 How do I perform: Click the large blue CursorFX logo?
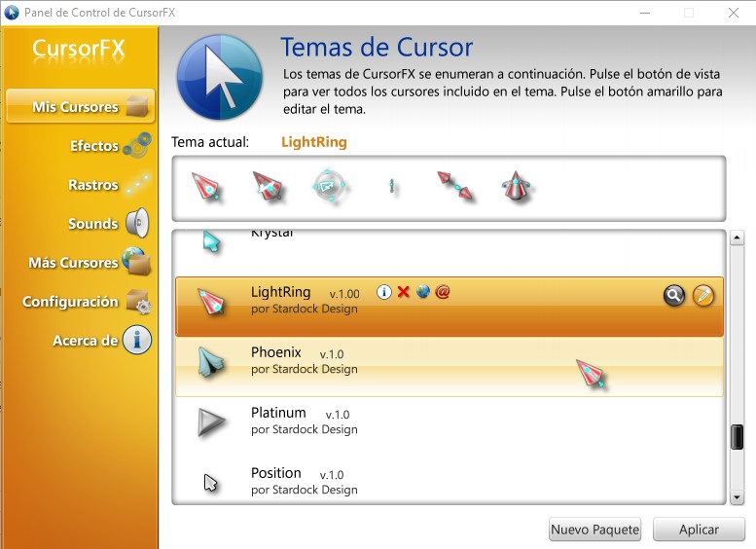[x=220, y=77]
